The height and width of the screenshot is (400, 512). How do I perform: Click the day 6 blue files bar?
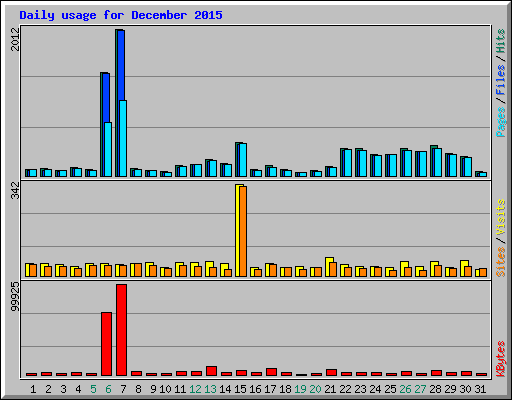[106, 97]
